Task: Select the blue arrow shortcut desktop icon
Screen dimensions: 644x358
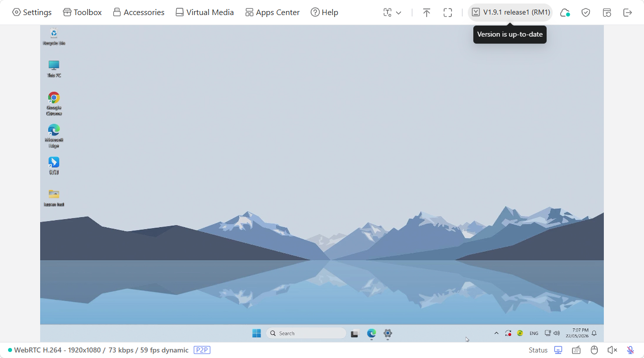Action: pos(54,166)
